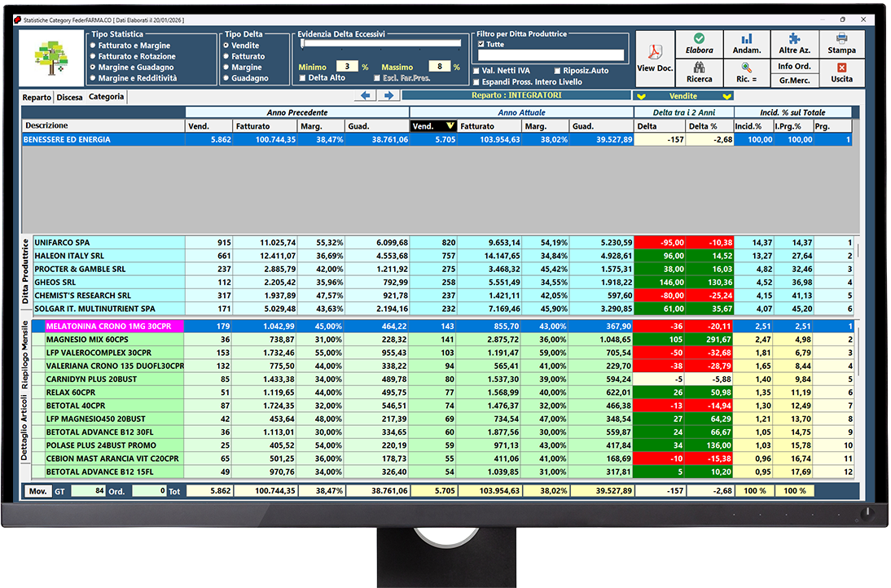Click the Uscita exit icon
The width and height of the screenshot is (891, 588).
(x=841, y=68)
